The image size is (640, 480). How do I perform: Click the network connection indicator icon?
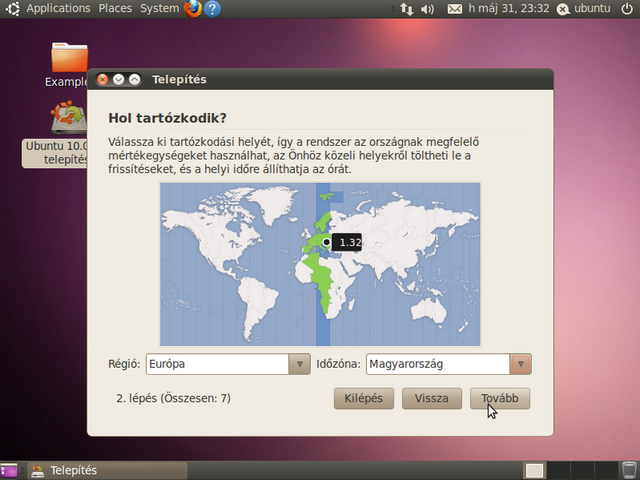click(x=405, y=9)
